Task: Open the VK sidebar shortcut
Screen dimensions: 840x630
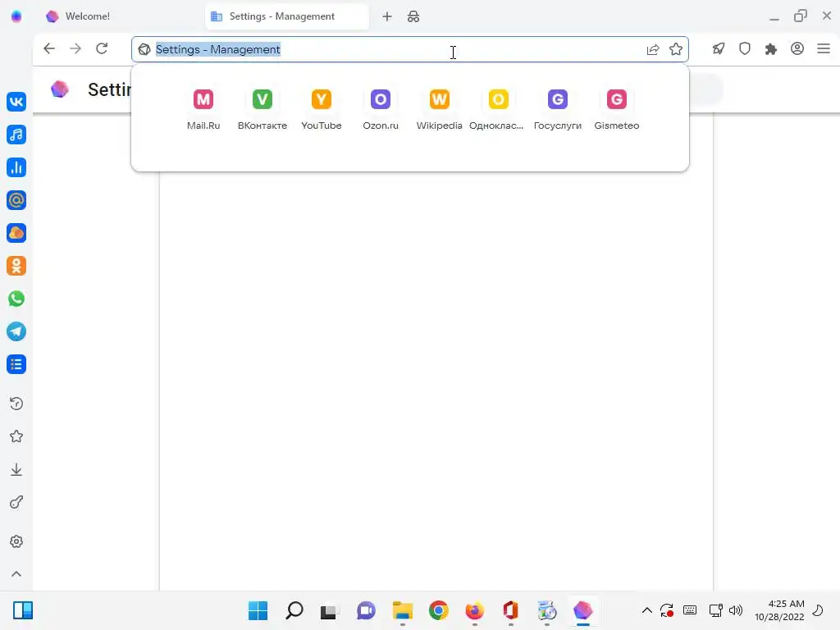Action: coord(16,102)
